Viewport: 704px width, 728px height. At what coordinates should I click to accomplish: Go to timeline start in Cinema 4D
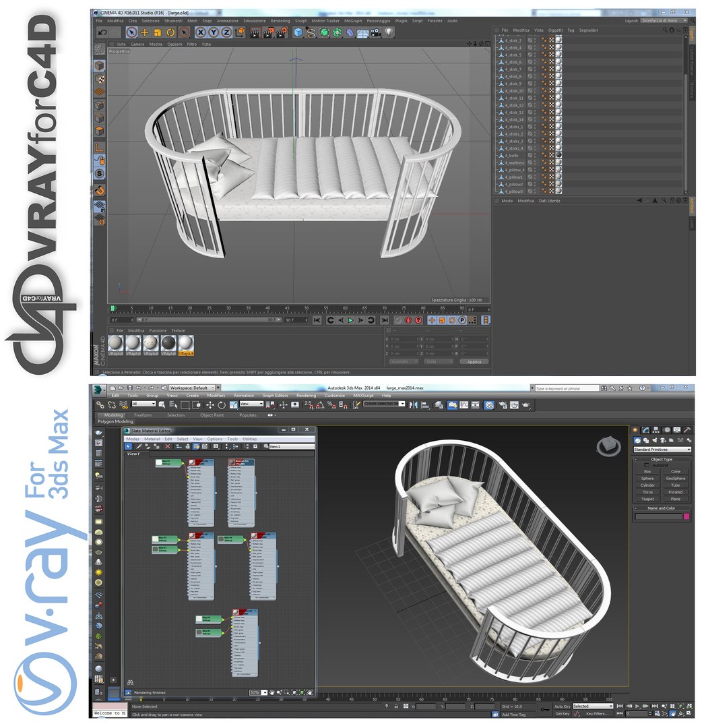pos(317,320)
